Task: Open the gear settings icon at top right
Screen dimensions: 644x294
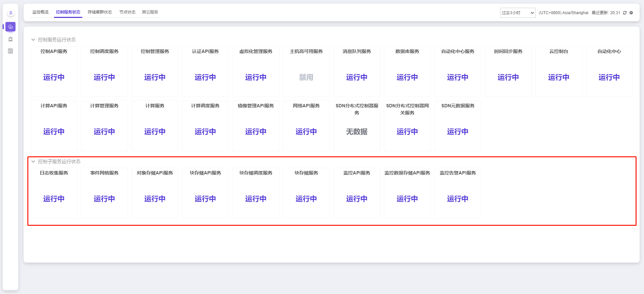Action: 631,13
